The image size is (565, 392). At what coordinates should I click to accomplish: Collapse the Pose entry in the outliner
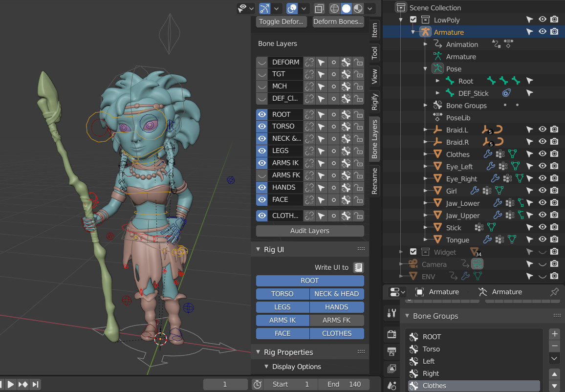(425, 68)
